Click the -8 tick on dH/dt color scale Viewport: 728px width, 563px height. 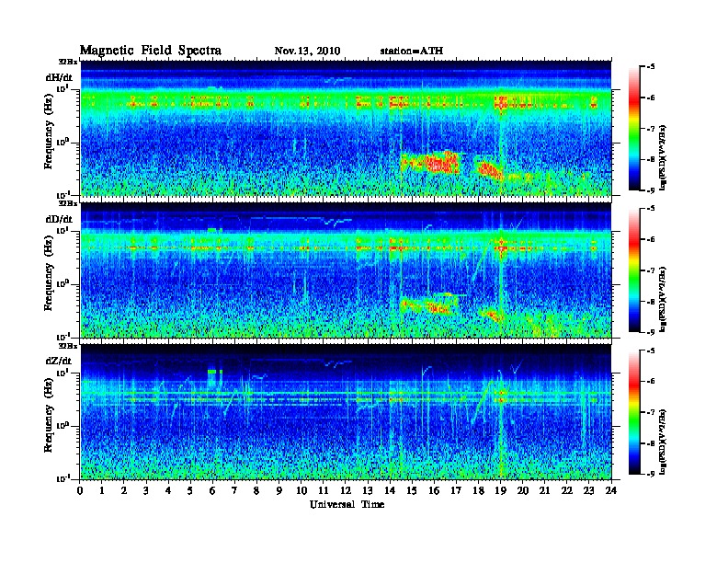click(651, 159)
